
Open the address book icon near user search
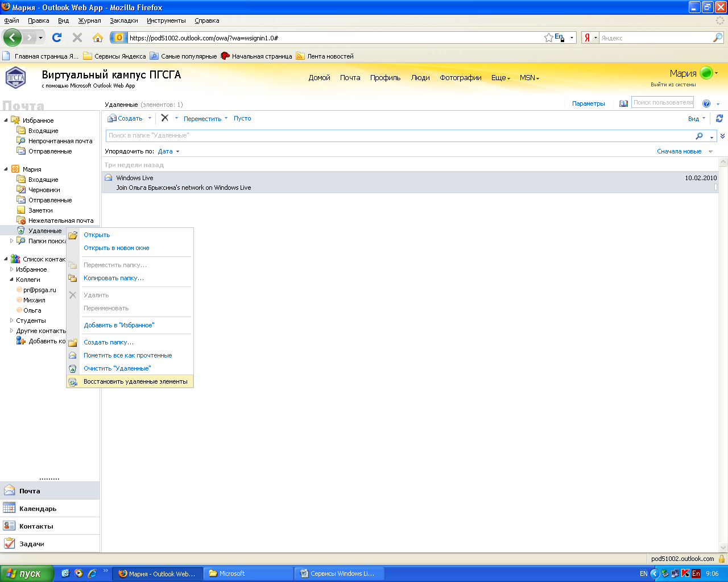624,103
